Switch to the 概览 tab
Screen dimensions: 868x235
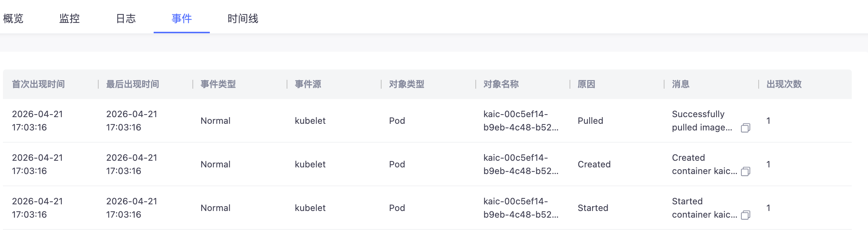pyautogui.click(x=13, y=18)
